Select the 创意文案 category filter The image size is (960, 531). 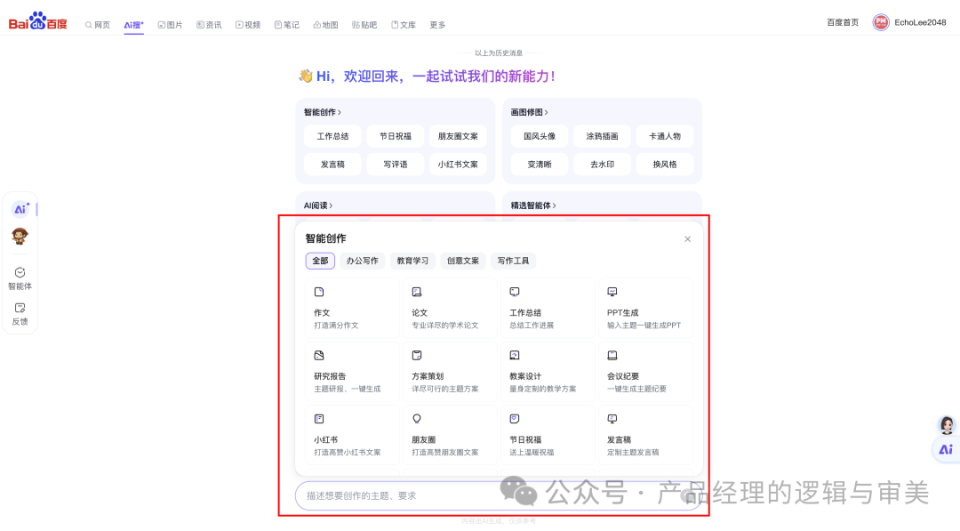coord(463,260)
